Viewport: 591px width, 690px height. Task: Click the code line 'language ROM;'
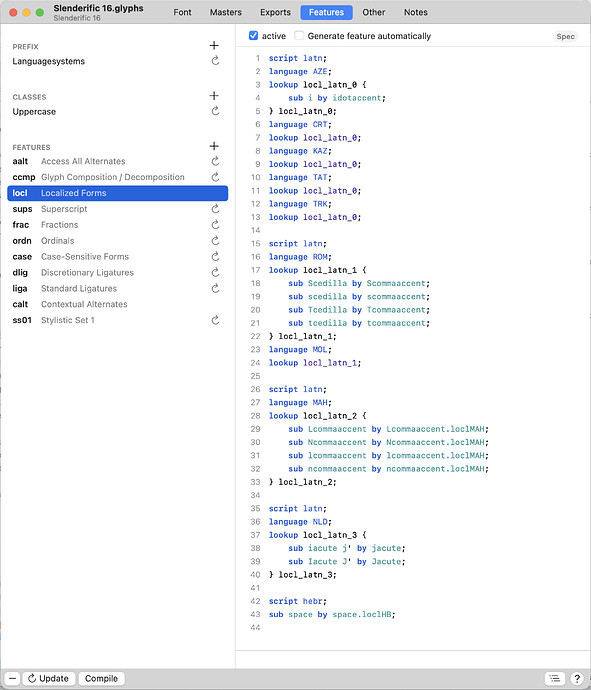tap(300, 257)
